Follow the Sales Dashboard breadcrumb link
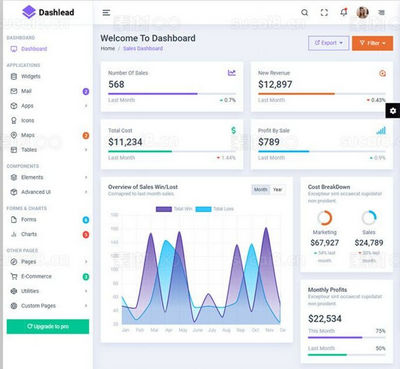This screenshot has height=369, width=400. click(143, 48)
